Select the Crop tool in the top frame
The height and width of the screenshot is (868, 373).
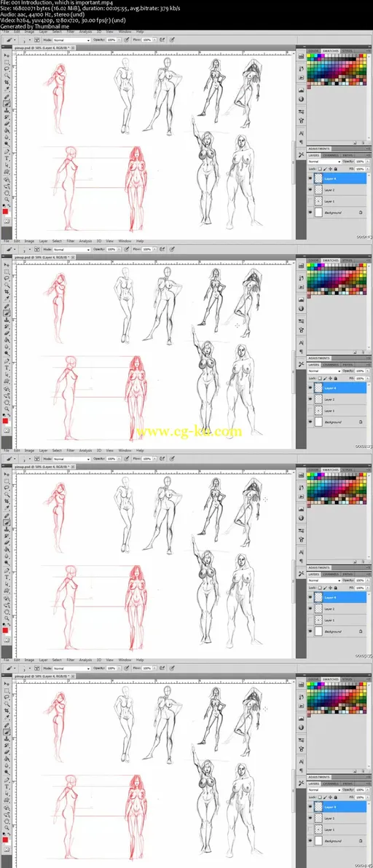tap(7, 82)
